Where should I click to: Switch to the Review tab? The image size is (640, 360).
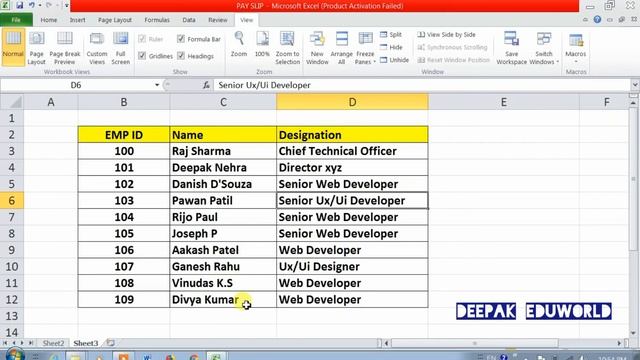coord(218,20)
